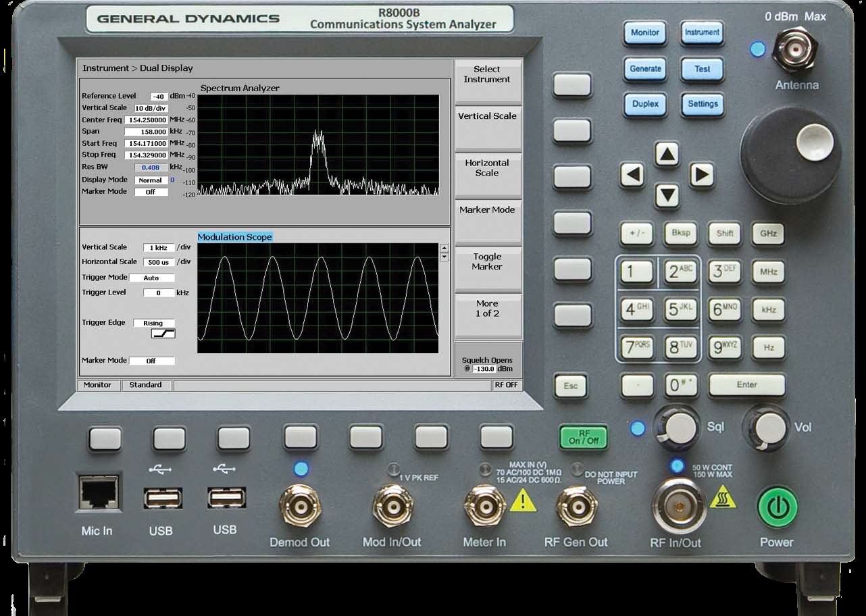Hit the blue Generate mode button
The image size is (866, 616).
click(644, 69)
